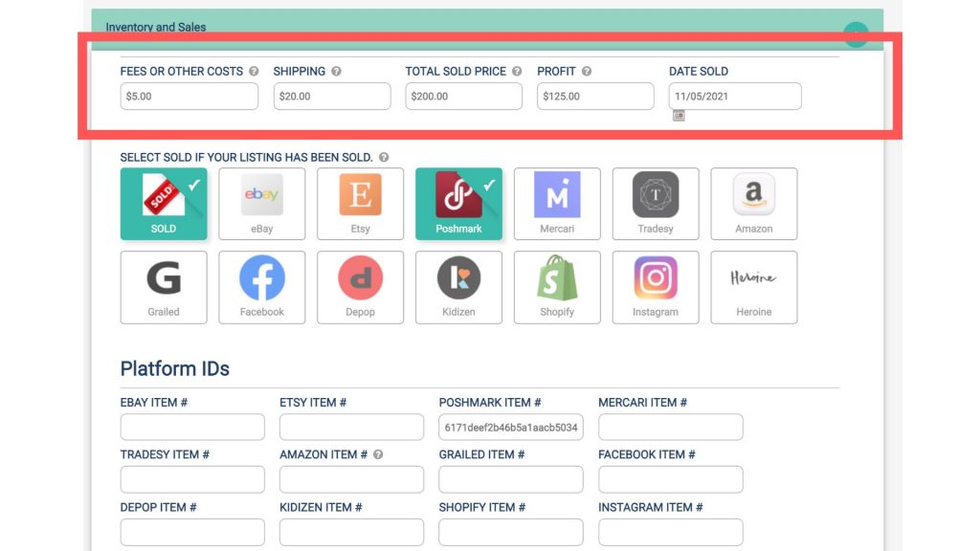
Task: Choose the Shopify bag icon
Action: 557,277
